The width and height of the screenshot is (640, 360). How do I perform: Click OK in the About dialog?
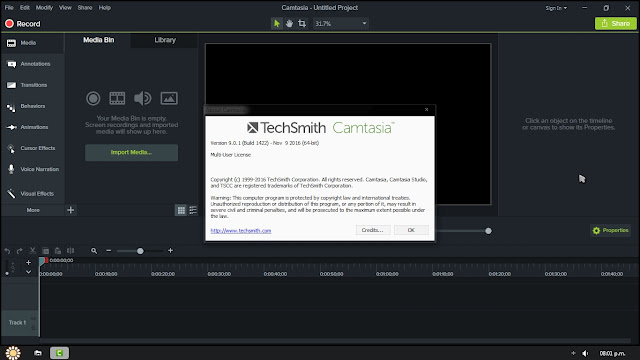coord(411,230)
